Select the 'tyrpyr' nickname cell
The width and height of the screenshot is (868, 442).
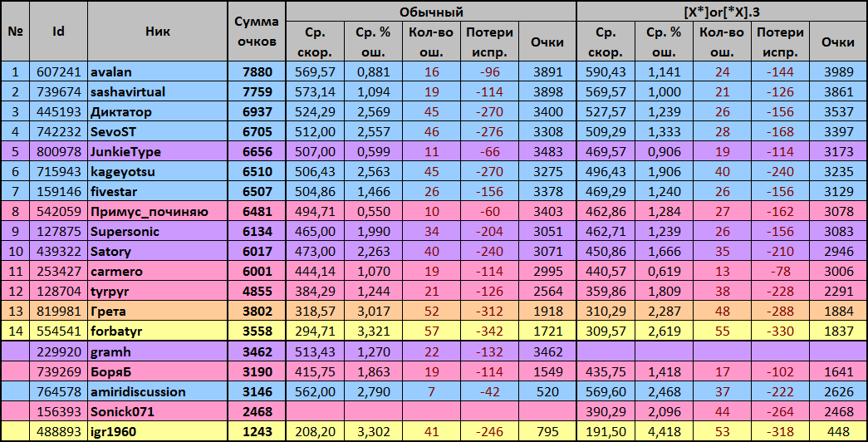(x=157, y=292)
